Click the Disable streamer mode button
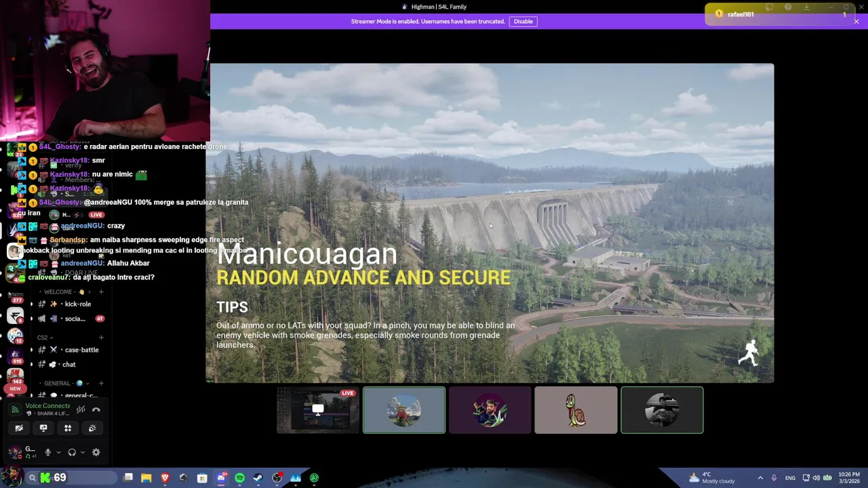Screen dimensions: 868x488 (523, 21)
